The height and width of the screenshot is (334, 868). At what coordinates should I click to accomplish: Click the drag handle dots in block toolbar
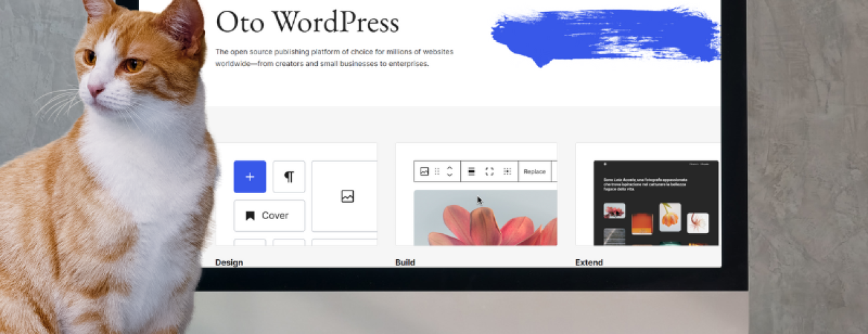tap(437, 172)
